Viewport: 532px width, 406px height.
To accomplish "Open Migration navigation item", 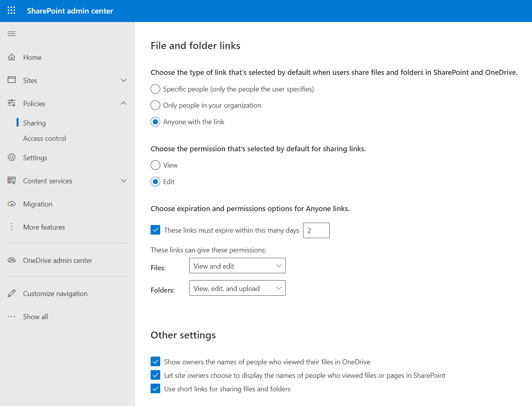I will click(x=38, y=204).
